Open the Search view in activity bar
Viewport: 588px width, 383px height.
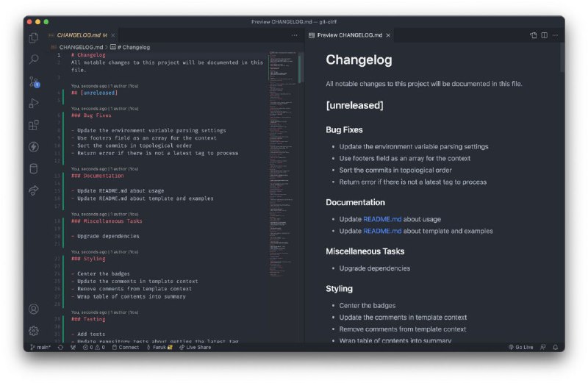click(x=34, y=60)
